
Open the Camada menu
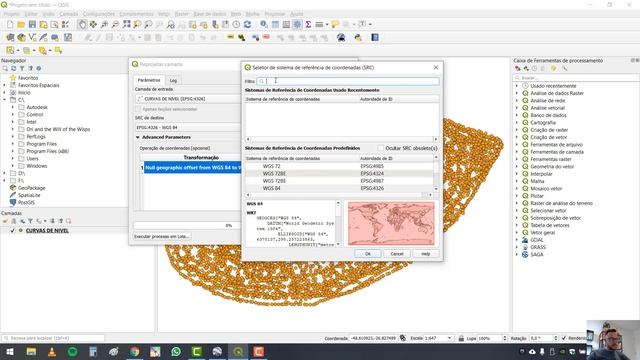point(69,14)
